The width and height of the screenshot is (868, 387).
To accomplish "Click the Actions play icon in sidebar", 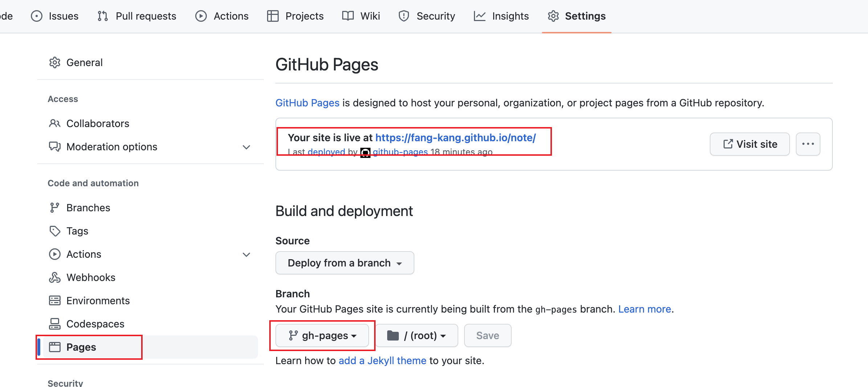I will coord(55,254).
